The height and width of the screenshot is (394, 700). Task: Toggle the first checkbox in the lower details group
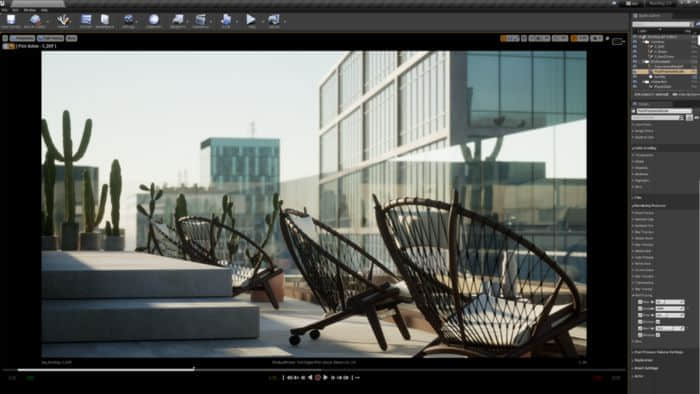640,302
